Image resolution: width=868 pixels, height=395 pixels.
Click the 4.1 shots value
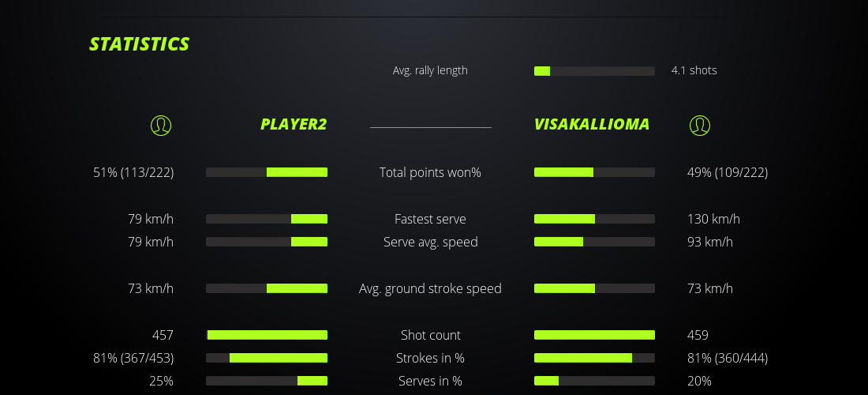(694, 70)
